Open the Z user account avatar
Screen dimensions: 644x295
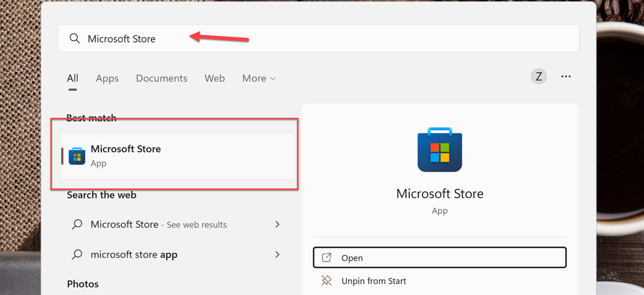click(x=539, y=77)
